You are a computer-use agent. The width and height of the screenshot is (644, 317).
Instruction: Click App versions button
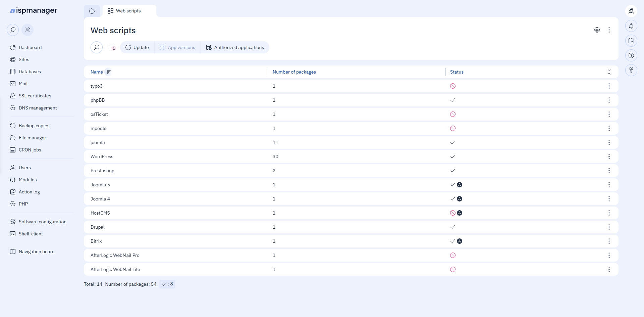click(177, 47)
